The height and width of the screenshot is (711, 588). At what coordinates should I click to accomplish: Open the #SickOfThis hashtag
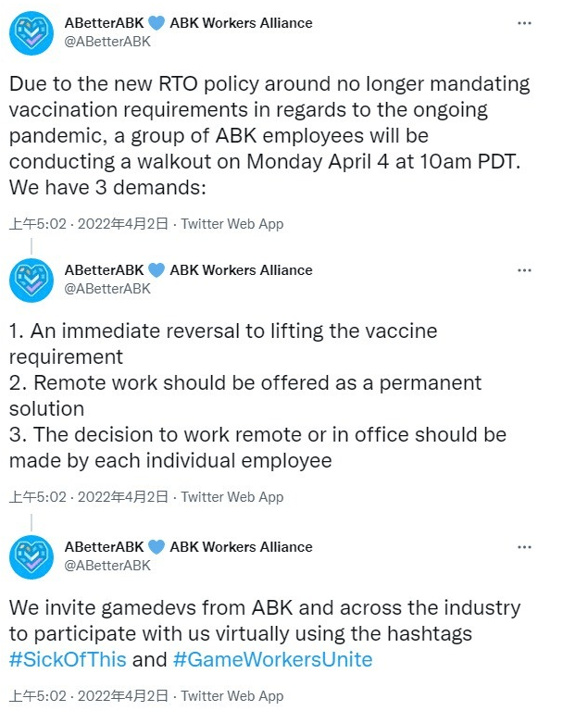click(x=68, y=659)
